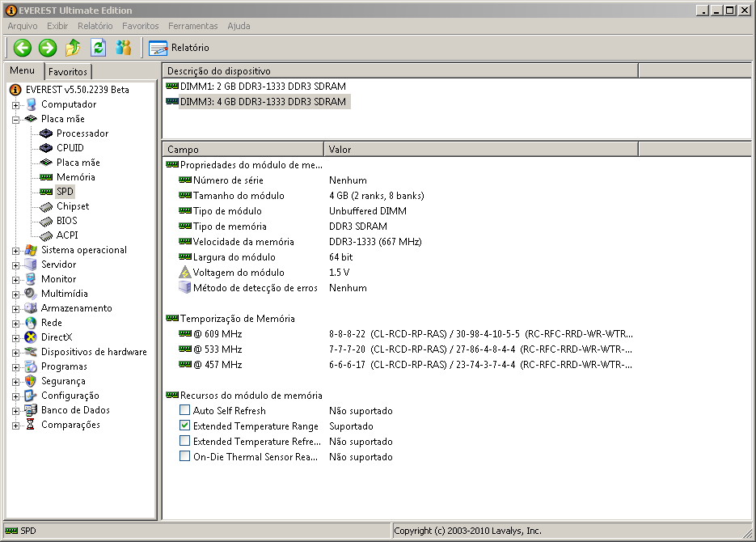This screenshot has width=756, height=542.
Task: Toggle the On-Die Thermal Sensor checkbox
Action: tap(184, 456)
